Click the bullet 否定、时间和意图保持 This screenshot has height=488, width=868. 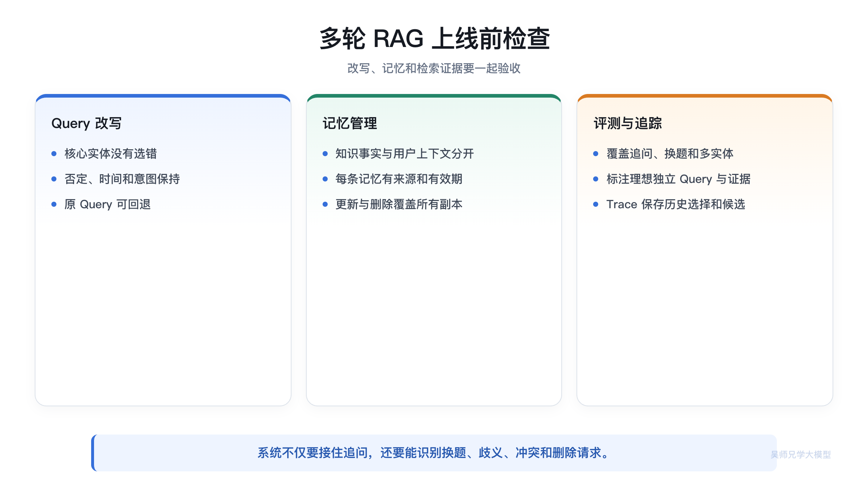pos(122,179)
